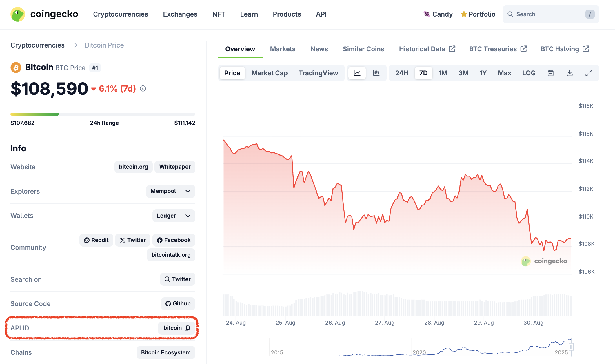Open the Whitepaper link

pos(175,167)
